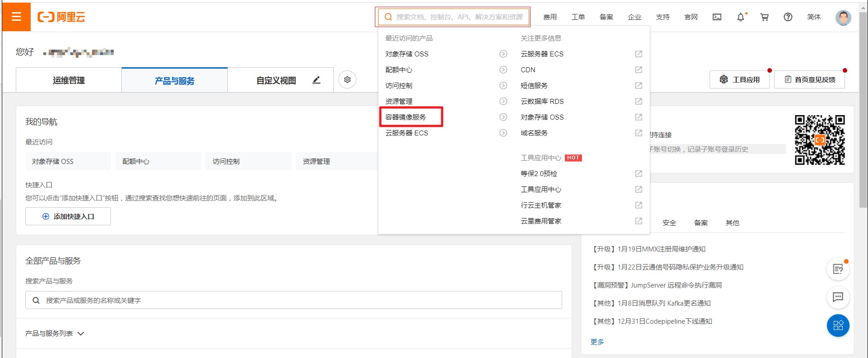The width and height of the screenshot is (868, 358).
Task: Click arrow icon next to 容器镜像服务
Action: click(x=503, y=117)
